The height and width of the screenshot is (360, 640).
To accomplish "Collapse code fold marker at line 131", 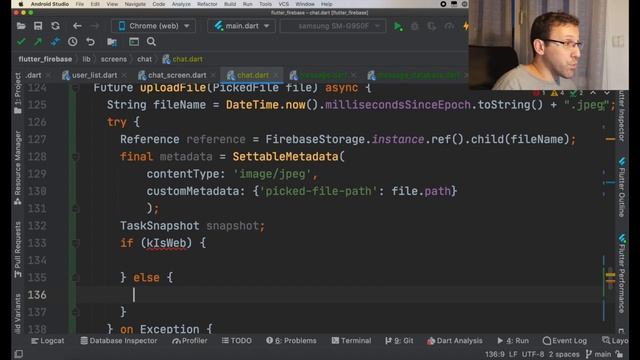I will [75, 209].
